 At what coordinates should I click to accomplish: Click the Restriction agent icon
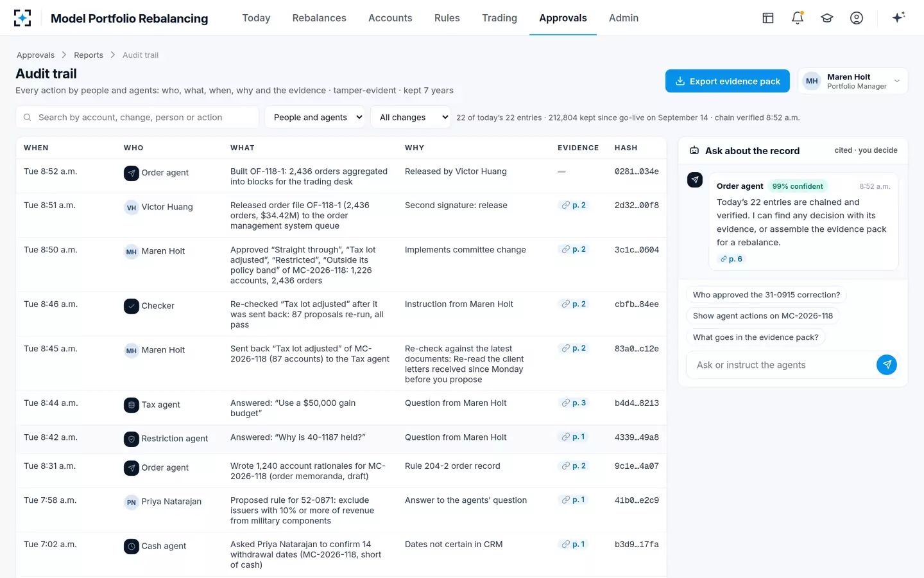pyautogui.click(x=132, y=439)
